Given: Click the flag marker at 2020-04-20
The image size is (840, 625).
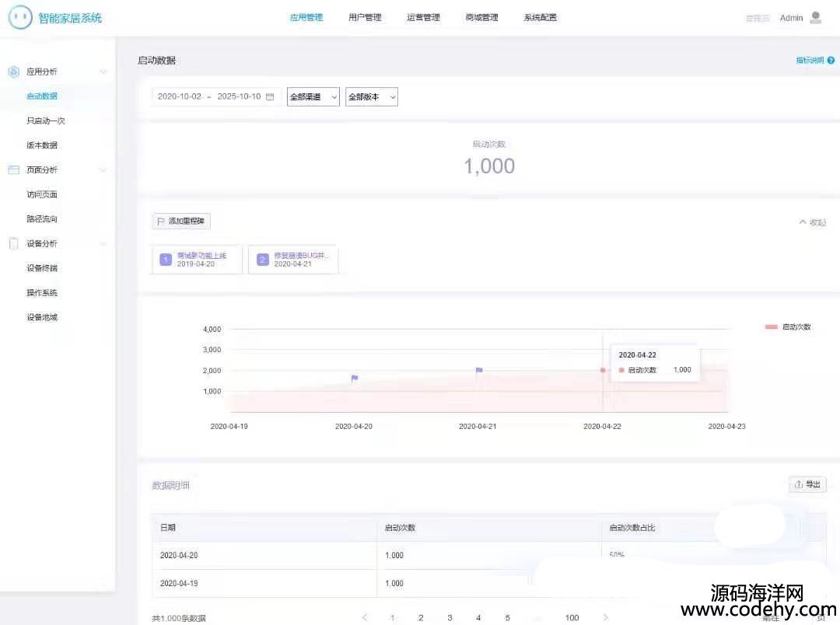Looking at the screenshot, I should pos(355,378).
